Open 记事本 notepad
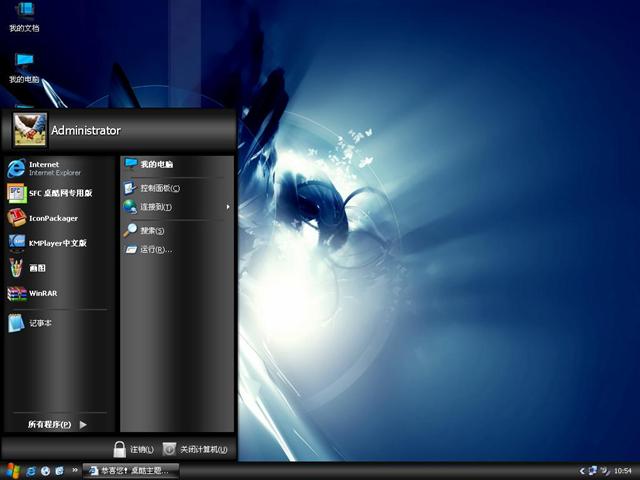 pos(40,323)
